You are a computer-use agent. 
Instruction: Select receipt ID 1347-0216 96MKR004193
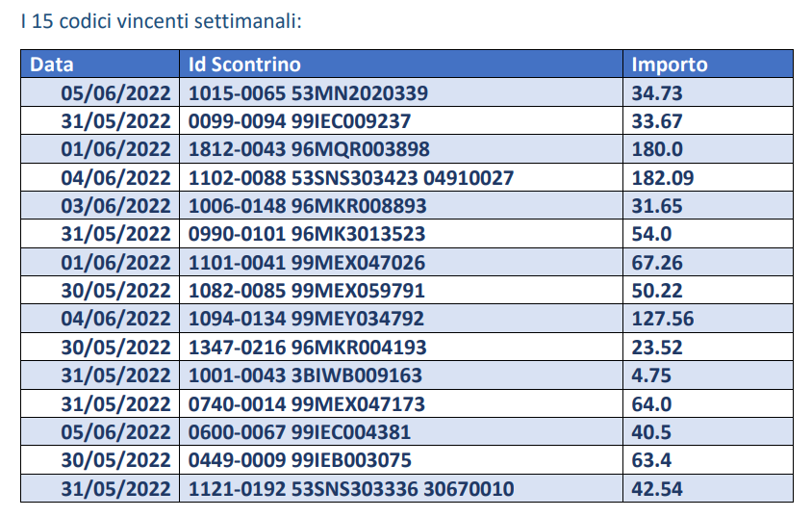point(308,348)
